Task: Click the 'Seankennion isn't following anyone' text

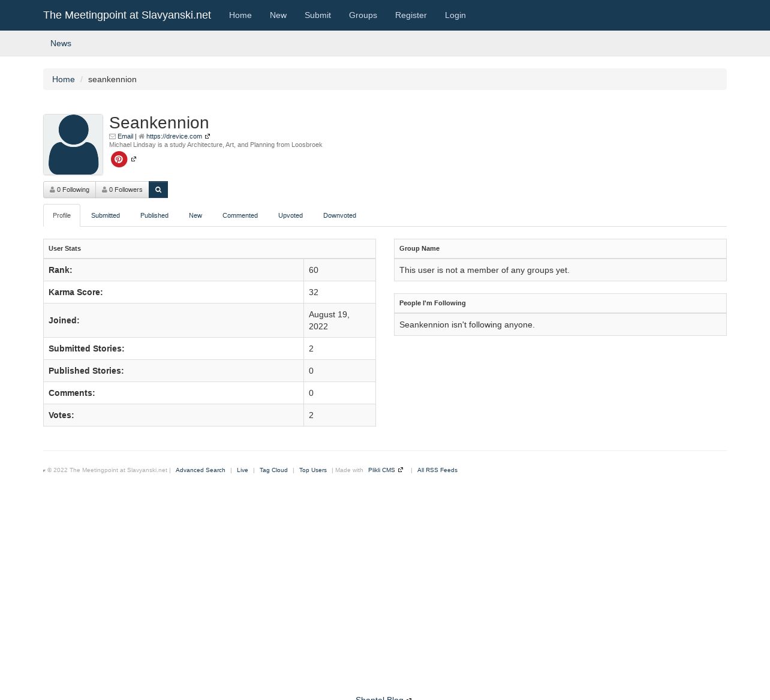Action: point(467,325)
